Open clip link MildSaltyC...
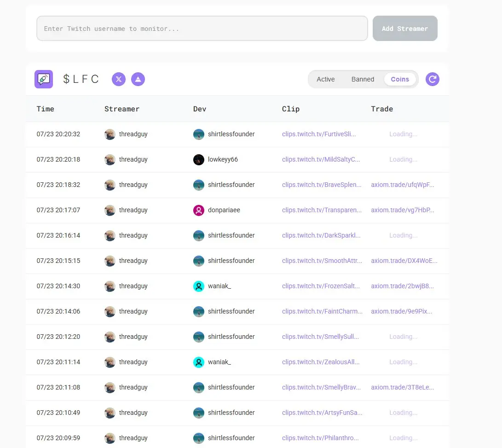 [321, 159]
